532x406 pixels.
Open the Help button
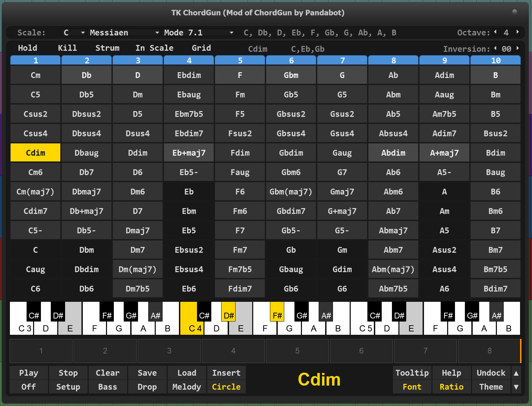tap(452, 373)
